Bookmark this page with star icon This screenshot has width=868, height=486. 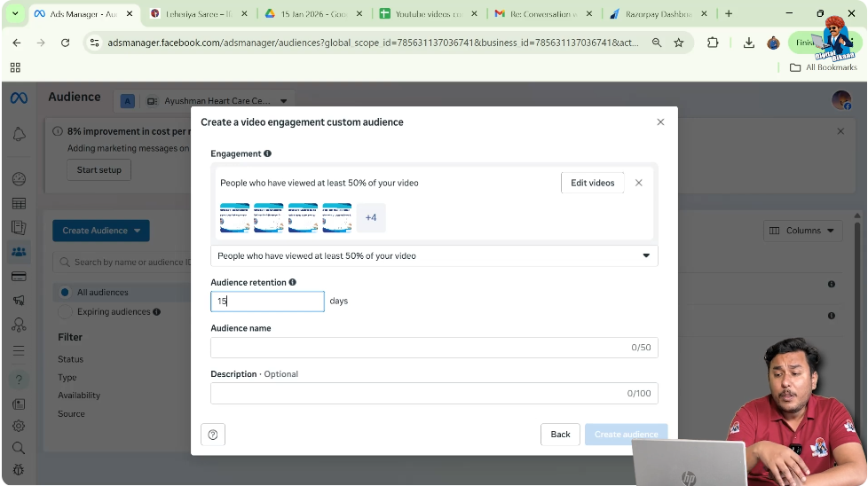pyautogui.click(x=679, y=43)
